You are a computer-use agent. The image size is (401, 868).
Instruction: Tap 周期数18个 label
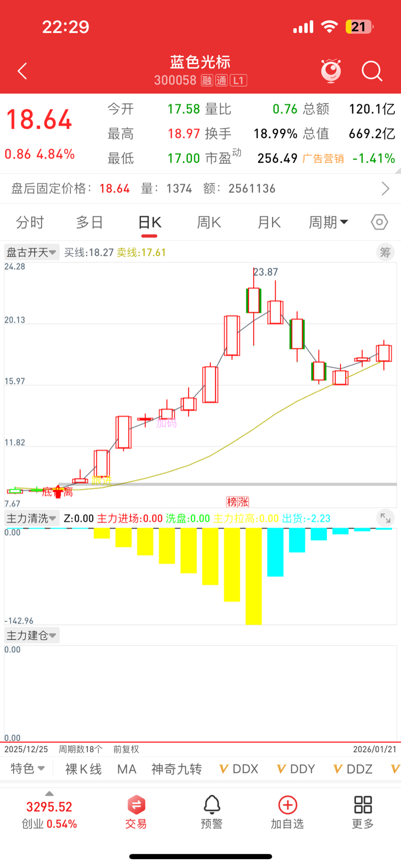coord(80,749)
